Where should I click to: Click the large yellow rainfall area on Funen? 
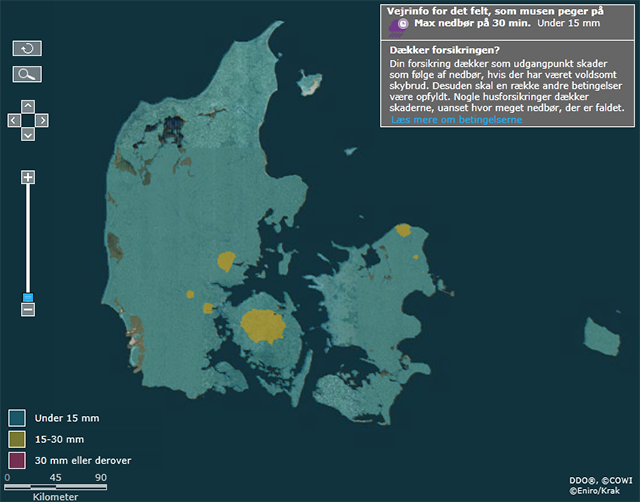click(263, 326)
